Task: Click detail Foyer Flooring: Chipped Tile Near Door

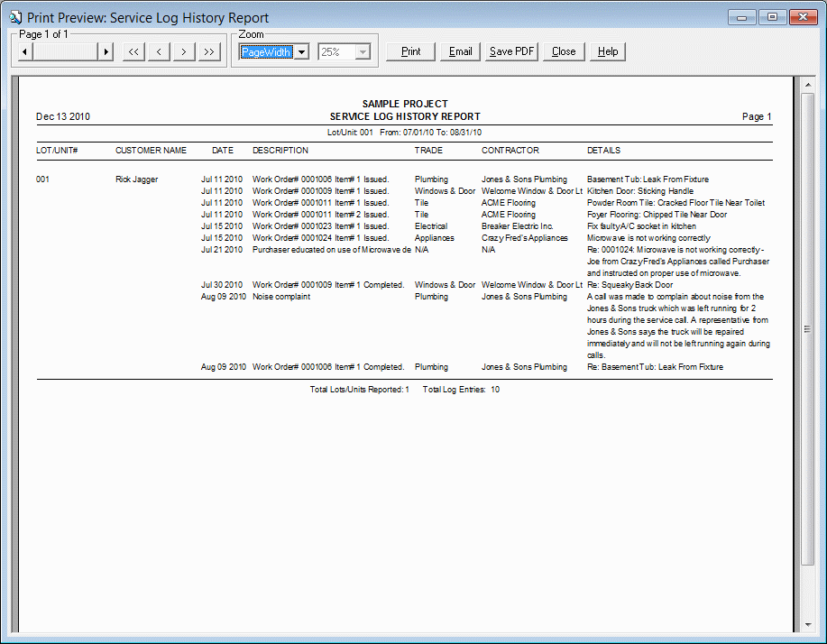Action: click(657, 215)
